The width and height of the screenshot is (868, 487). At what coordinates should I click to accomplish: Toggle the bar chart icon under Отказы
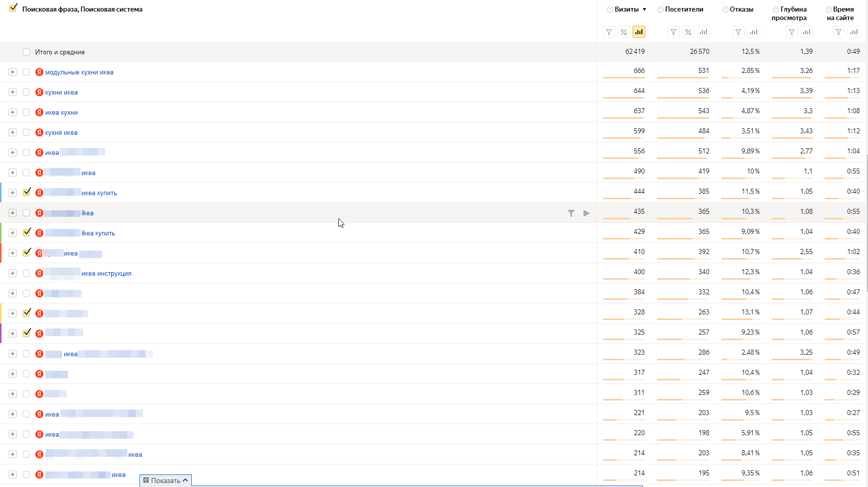tap(754, 32)
